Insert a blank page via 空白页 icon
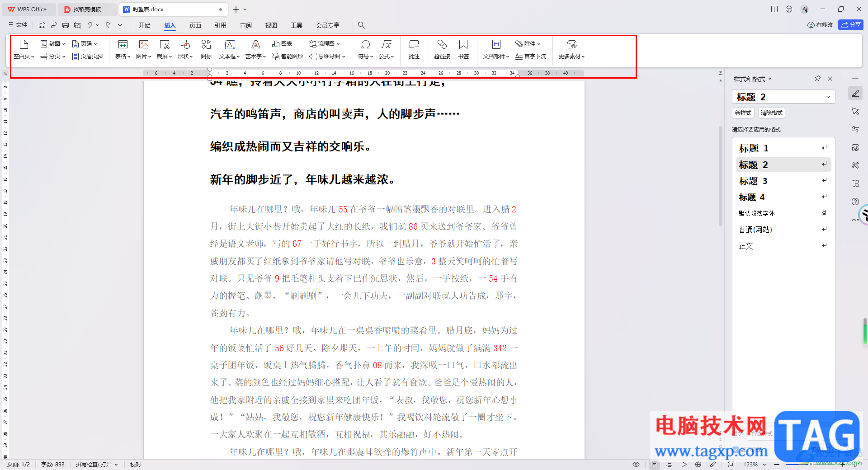 pyautogui.click(x=24, y=44)
